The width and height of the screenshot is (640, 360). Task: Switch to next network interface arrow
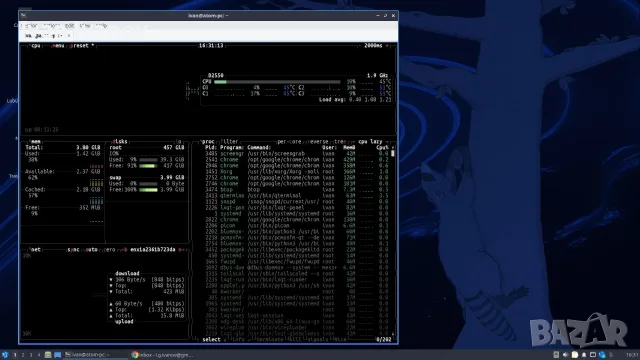tap(180, 249)
